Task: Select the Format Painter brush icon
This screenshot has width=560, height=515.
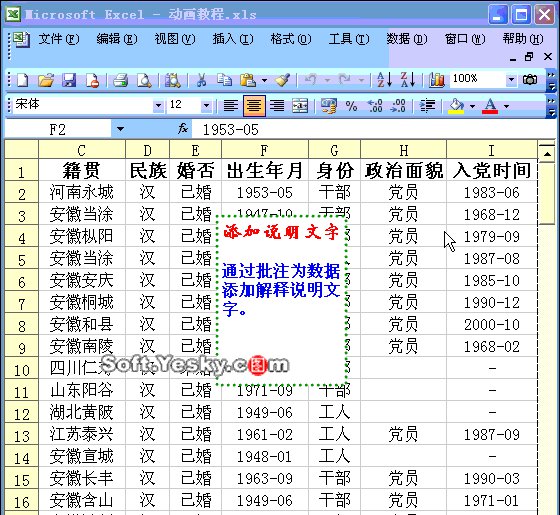Action: click(x=282, y=80)
